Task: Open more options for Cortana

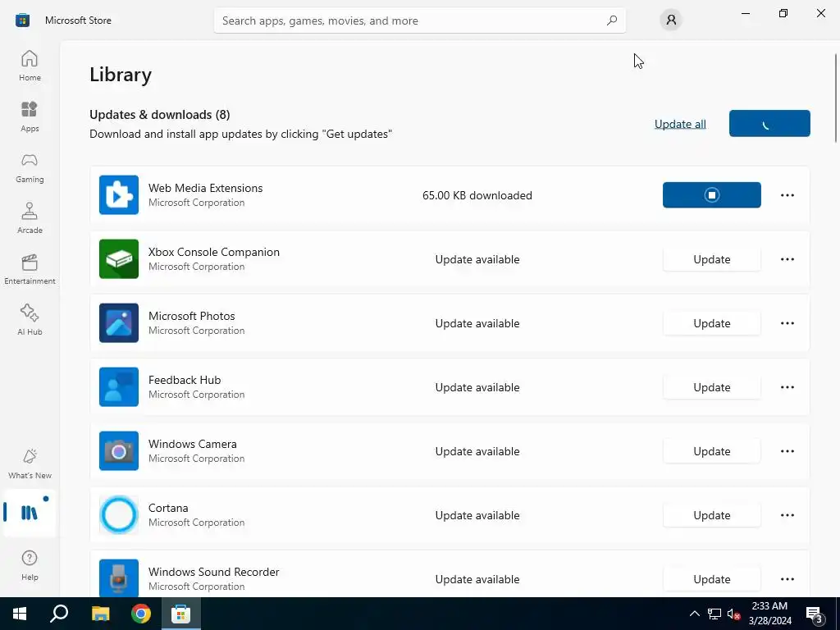Action: [787, 515]
